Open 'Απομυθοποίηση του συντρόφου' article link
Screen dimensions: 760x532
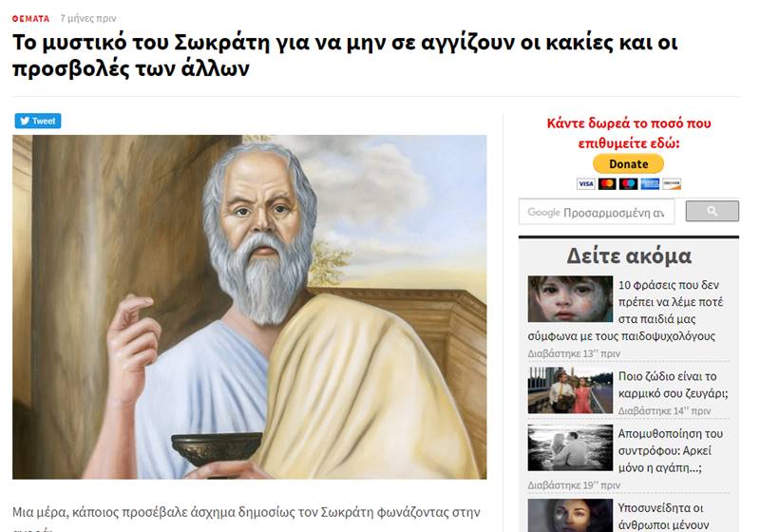[671, 450]
